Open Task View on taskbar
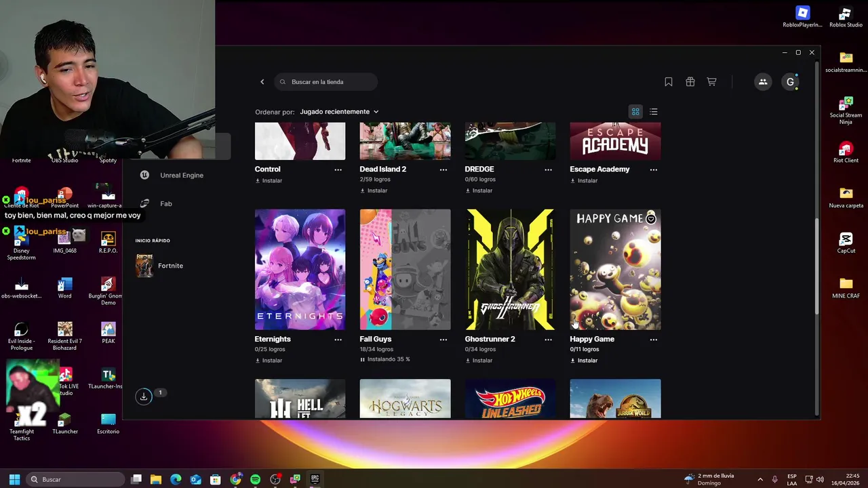The image size is (868, 488). coord(136,479)
